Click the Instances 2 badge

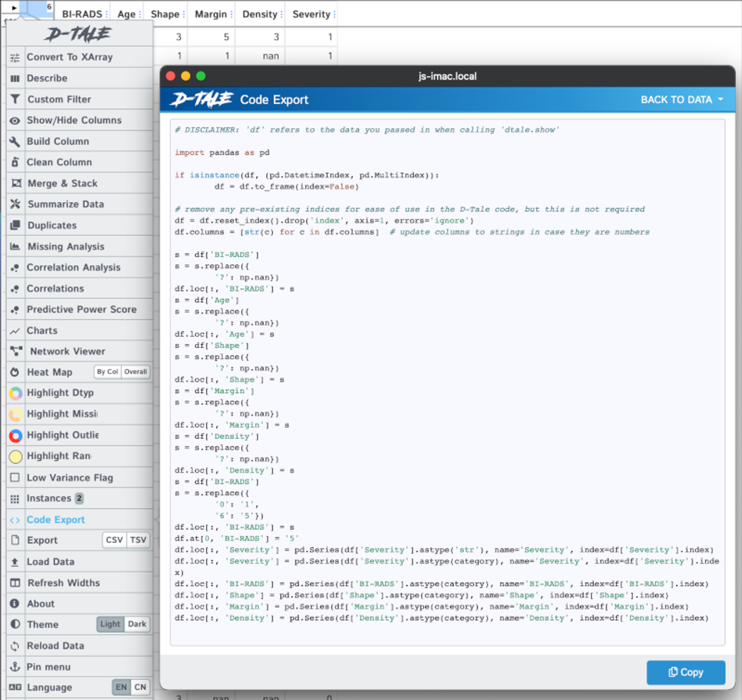79,498
